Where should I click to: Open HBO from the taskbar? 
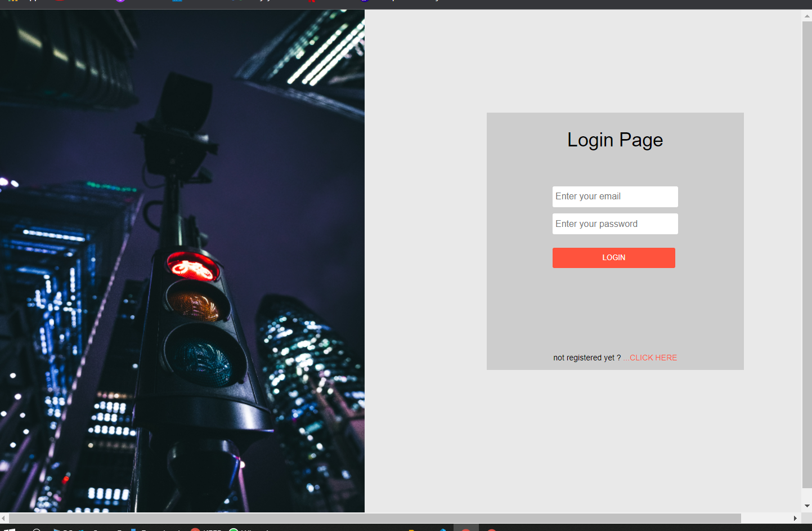click(x=195, y=529)
